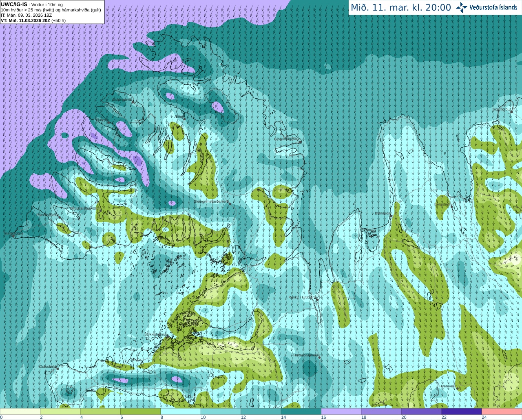522x420 pixels.
Task: Click the medium teal 12–14 m/s legend swatch
Action: click(x=261, y=411)
